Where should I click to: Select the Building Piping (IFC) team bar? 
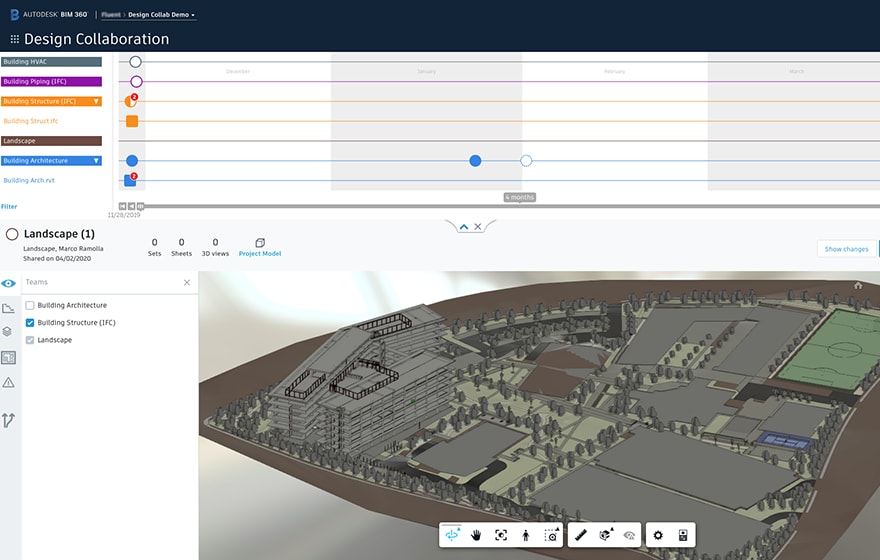(x=51, y=81)
